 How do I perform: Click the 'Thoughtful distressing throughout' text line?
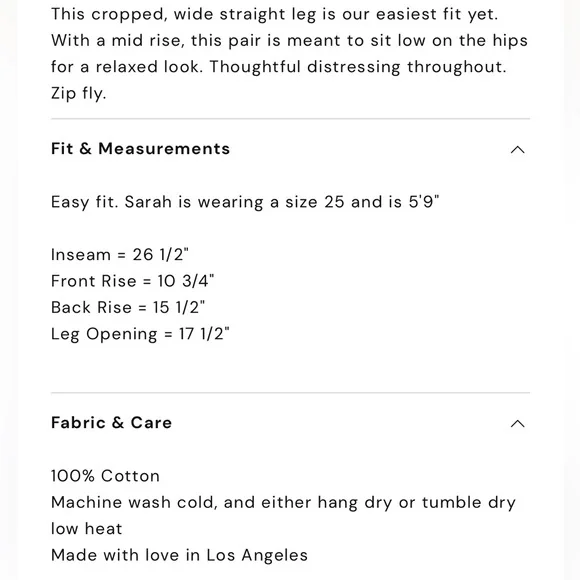pyautogui.click(x=279, y=67)
